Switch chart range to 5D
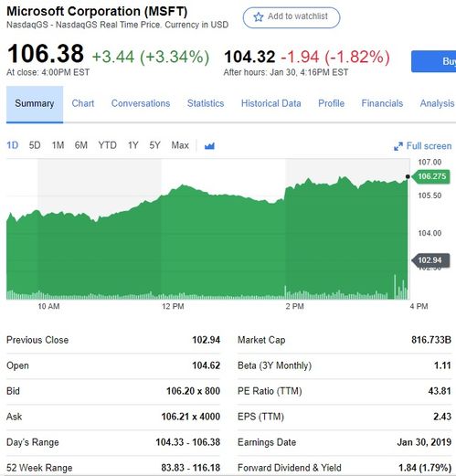This screenshot has height=476, width=456. pyautogui.click(x=35, y=145)
